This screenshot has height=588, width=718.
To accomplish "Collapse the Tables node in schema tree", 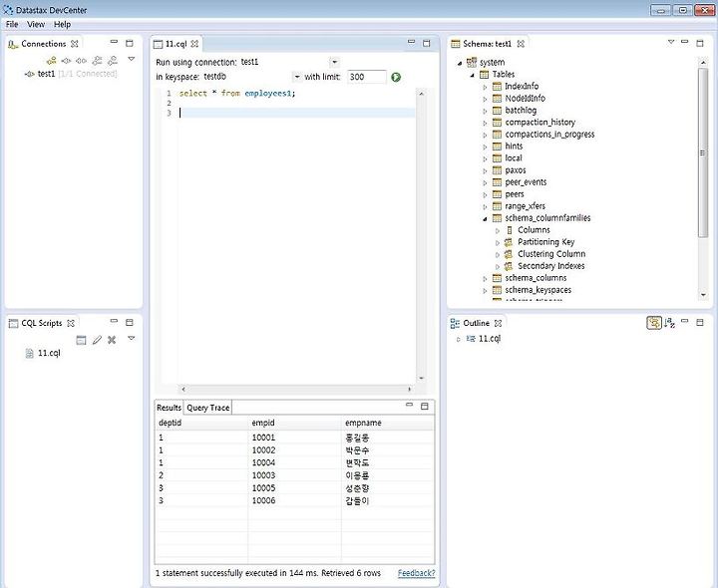I will [x=472, y=75].
